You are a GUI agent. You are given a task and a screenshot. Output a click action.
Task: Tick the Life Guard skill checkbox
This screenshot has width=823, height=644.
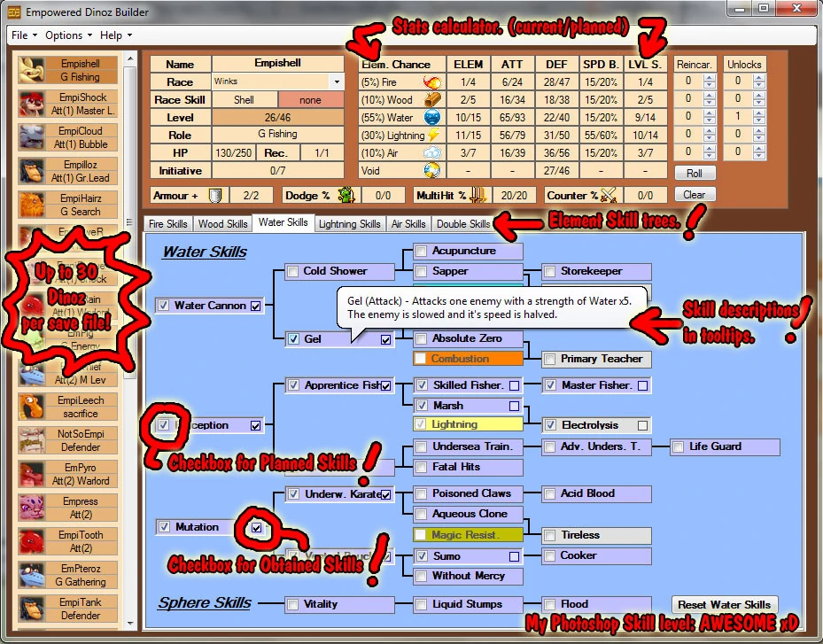click(x=678, y=446)
